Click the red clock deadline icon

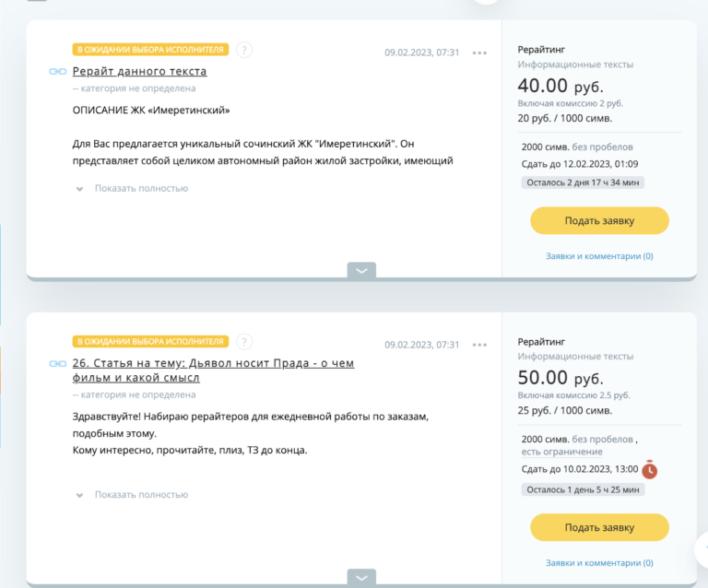click(x=649, y=469)
